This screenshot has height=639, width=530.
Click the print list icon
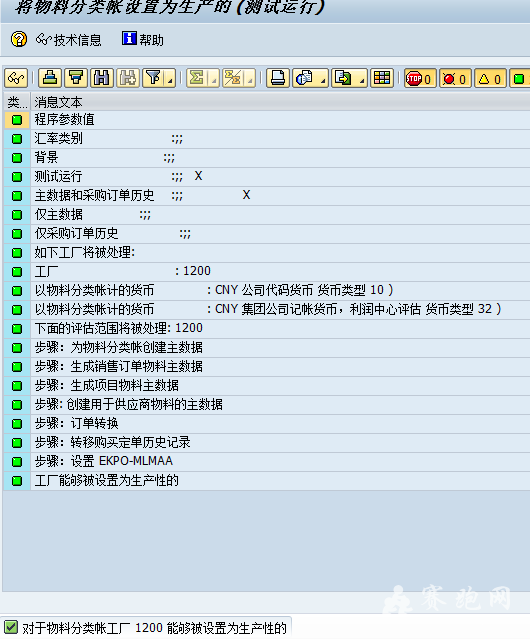pos(278,78)
